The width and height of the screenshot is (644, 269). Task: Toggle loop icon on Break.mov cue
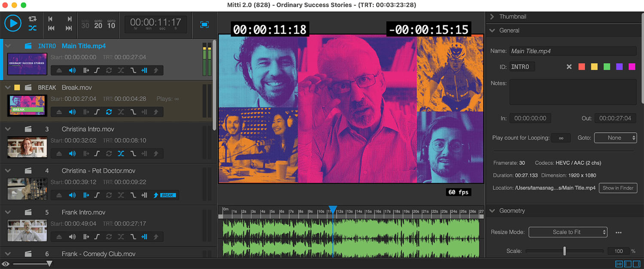109,112
